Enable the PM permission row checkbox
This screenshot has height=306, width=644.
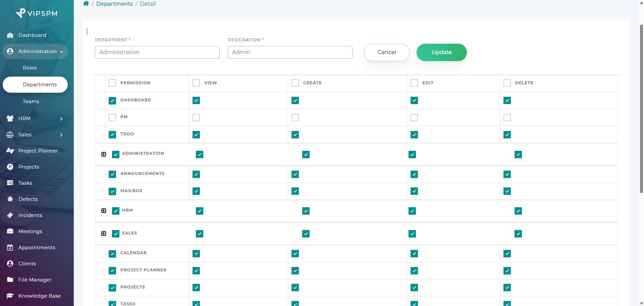(x=112, y=118)
